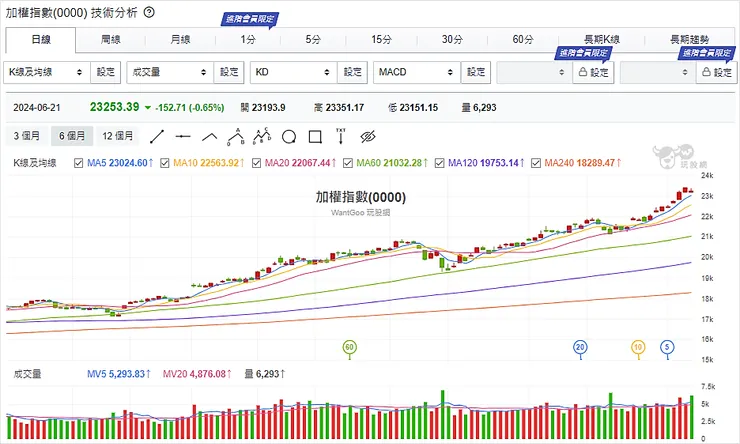Open the MACD indicator dropdown
This screenshot has height=444, width=740.
pyautogui.click(x=417, y=73)
